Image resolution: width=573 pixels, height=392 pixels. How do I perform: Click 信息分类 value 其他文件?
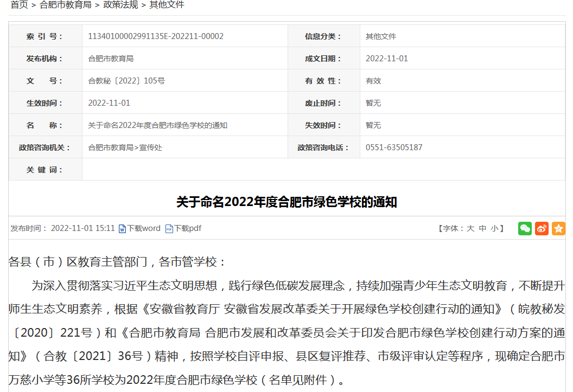click(x=381, y=36)
